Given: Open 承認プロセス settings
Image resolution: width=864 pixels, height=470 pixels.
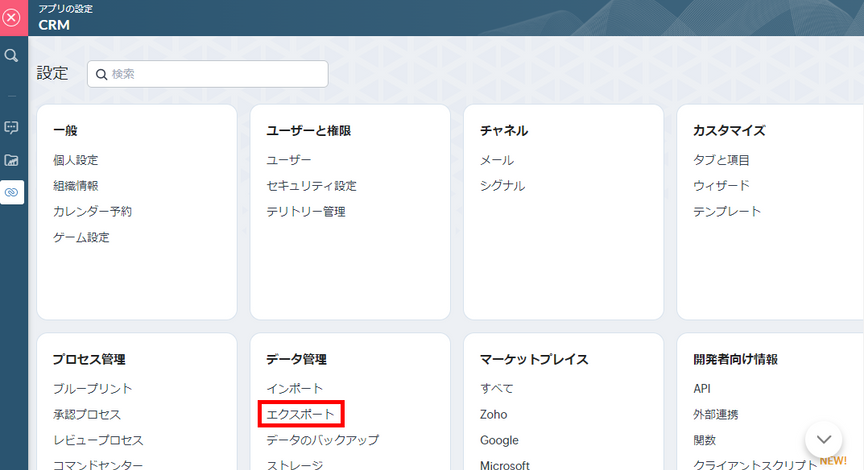Looking at the screenshot, I should (x=87, y=414).
